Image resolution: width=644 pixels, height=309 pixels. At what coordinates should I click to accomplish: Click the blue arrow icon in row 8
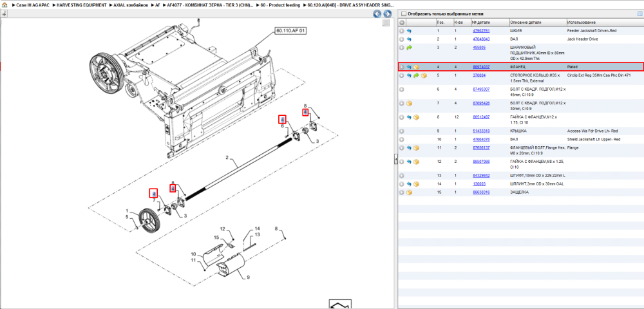pyautogui.click(x=409, y=117)
